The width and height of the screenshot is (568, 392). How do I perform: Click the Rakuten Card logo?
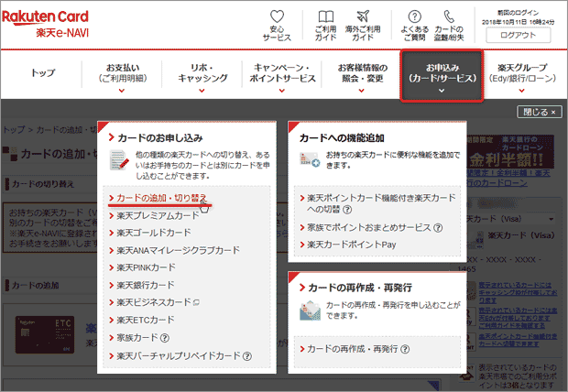[x=45, y=17]
